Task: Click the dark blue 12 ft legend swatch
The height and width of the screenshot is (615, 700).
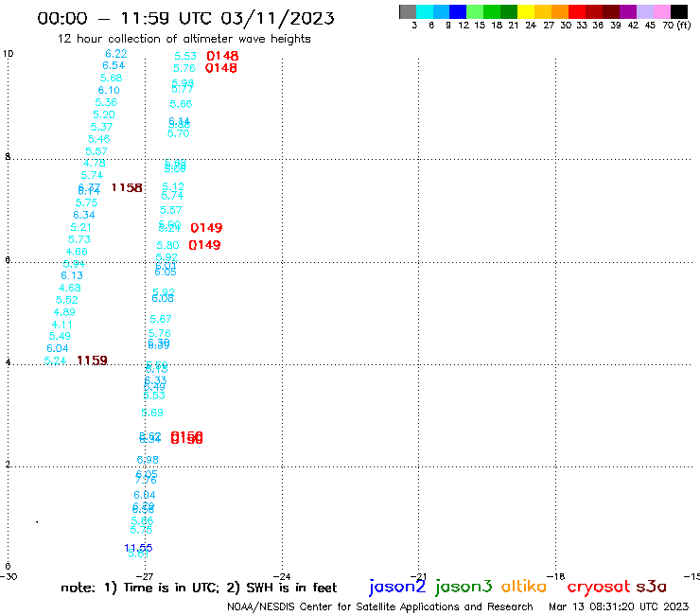Action: point(458,11)
